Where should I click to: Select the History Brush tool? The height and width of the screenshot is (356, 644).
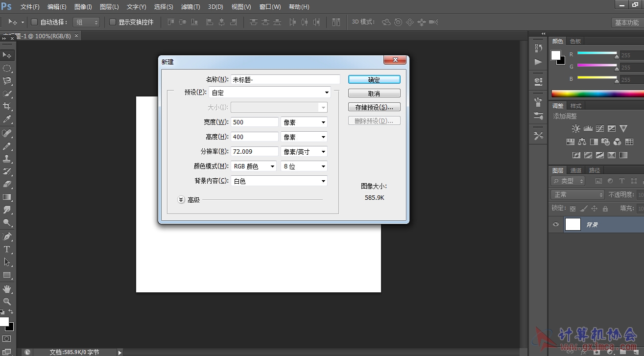[x=7, y=171]
